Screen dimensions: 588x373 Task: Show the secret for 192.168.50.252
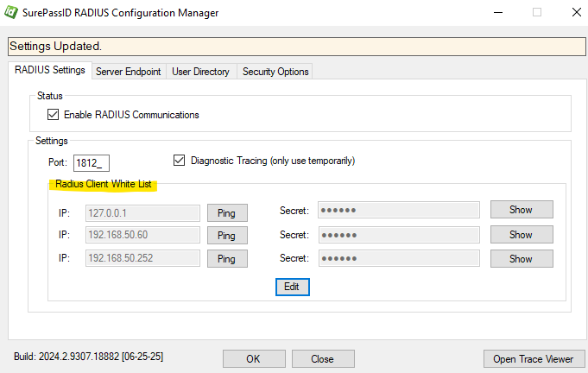(x=522, y=259)
